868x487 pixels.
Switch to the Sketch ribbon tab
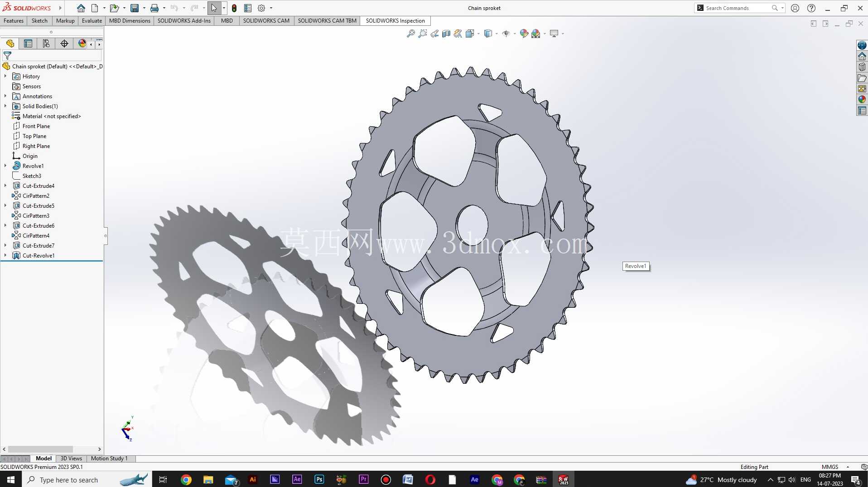point(39,21)
